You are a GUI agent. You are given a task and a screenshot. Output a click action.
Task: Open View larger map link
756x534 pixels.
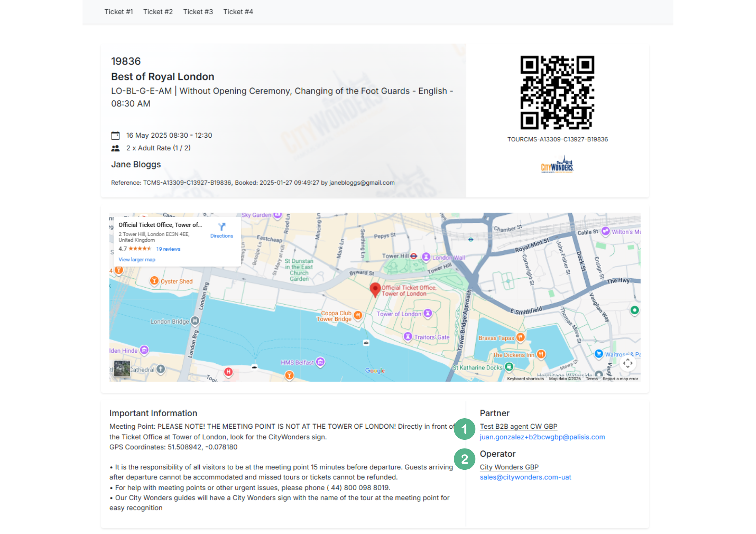(x=137, y=260)
